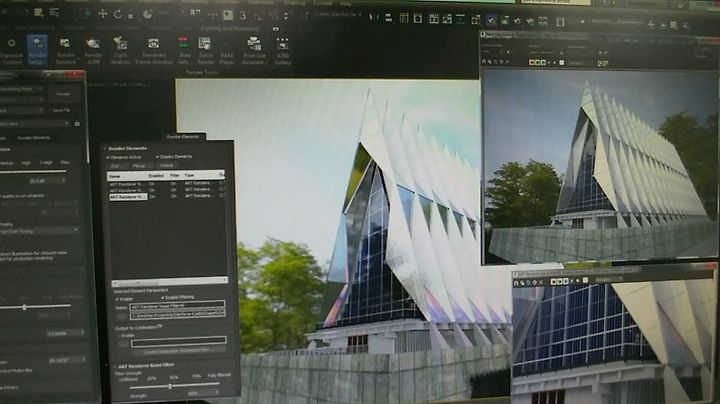The height and width of the screenshot is (404, 720).
Task: Enable the red channel in upper frame window
Action: pos(532,62)
